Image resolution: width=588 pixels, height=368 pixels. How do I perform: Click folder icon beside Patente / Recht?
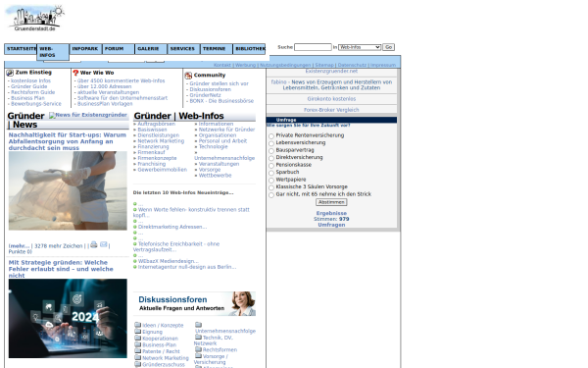point(137,351)
